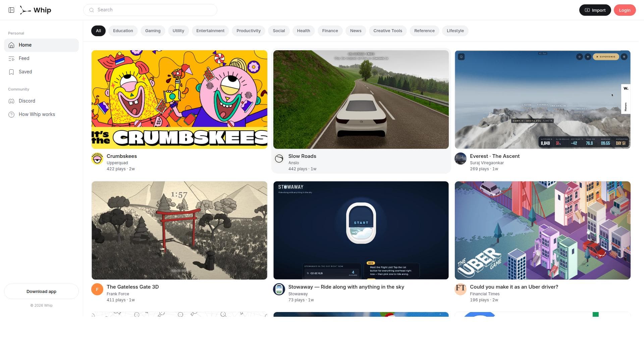The height and width of the screenshot is (362, 644).
Task: Open the Slow Roads creator avatar
Action: [279, 159]
